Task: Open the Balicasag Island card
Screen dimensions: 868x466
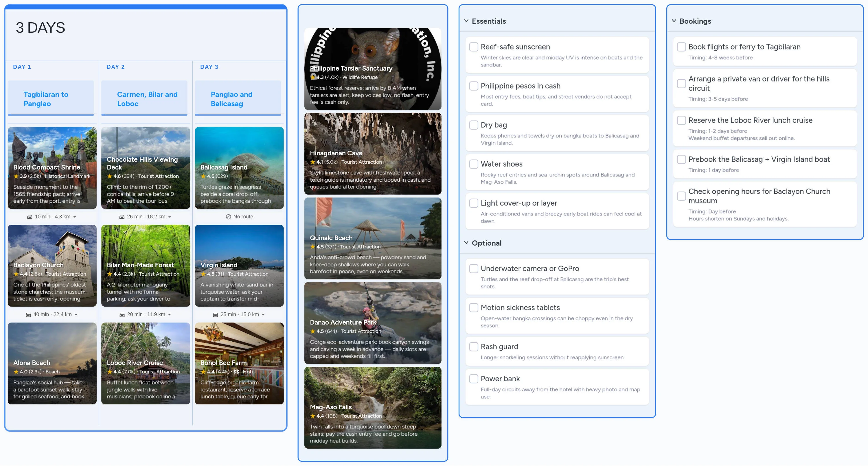Action: [x=239, y=168]
